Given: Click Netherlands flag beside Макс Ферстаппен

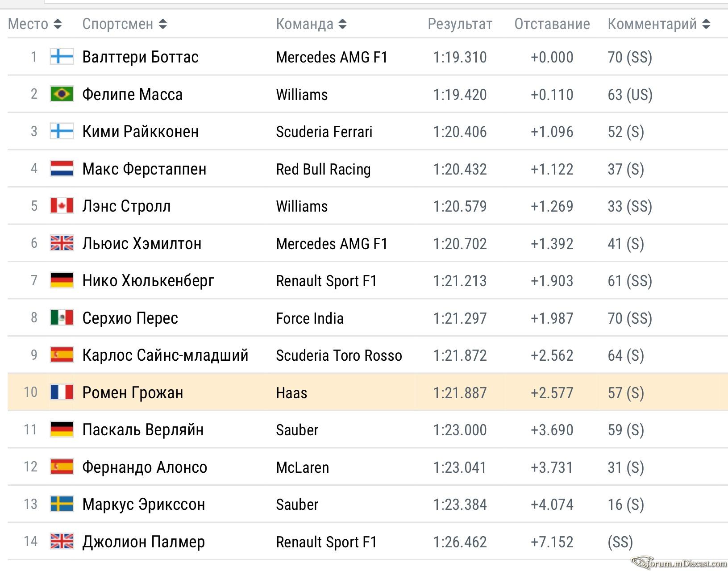Looking at the screenshot, I should 62,169.
